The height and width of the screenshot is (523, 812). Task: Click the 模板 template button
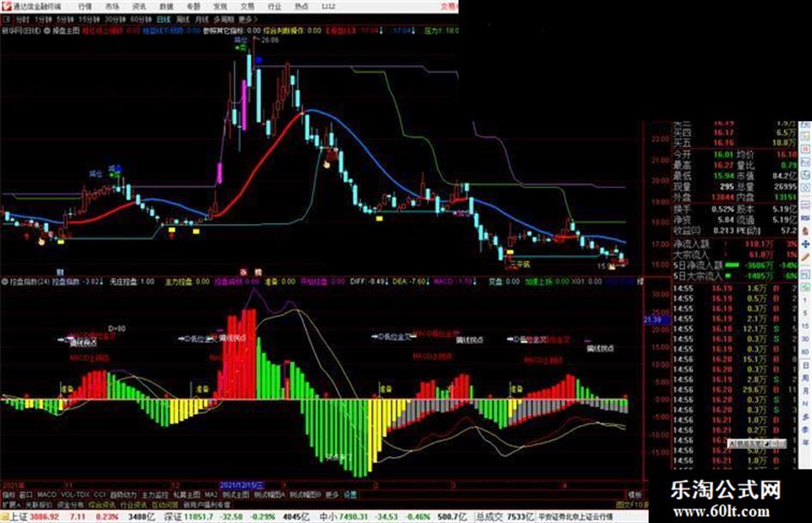[x=634, y=495]
